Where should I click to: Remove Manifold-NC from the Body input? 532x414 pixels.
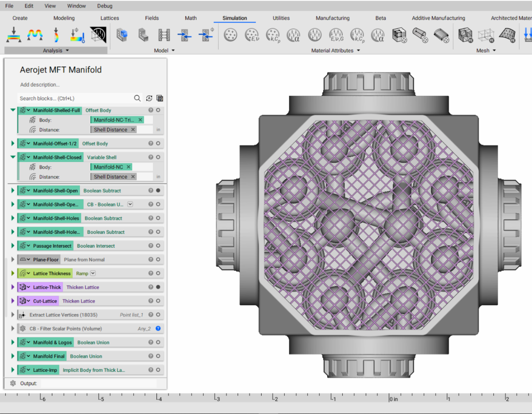[129, 167]
